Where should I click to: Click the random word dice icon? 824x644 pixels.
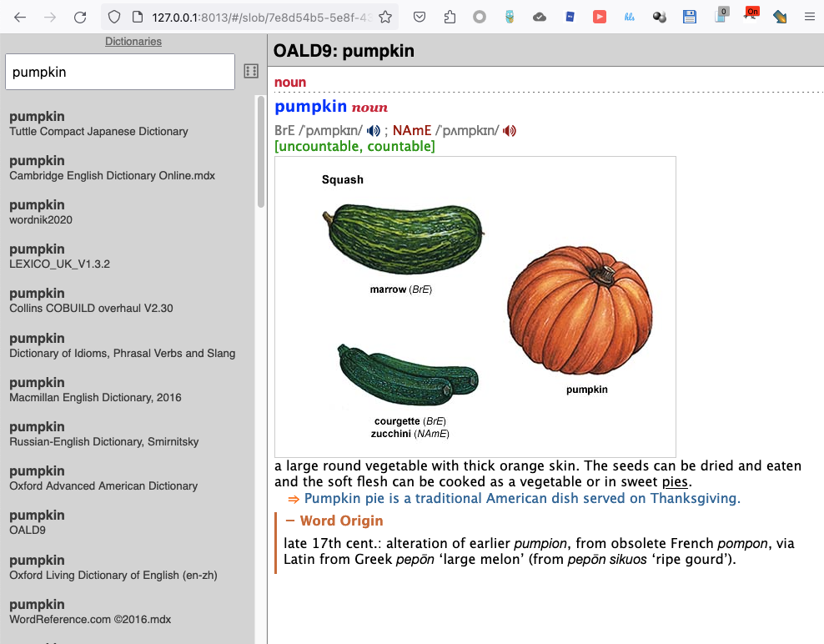250,72
